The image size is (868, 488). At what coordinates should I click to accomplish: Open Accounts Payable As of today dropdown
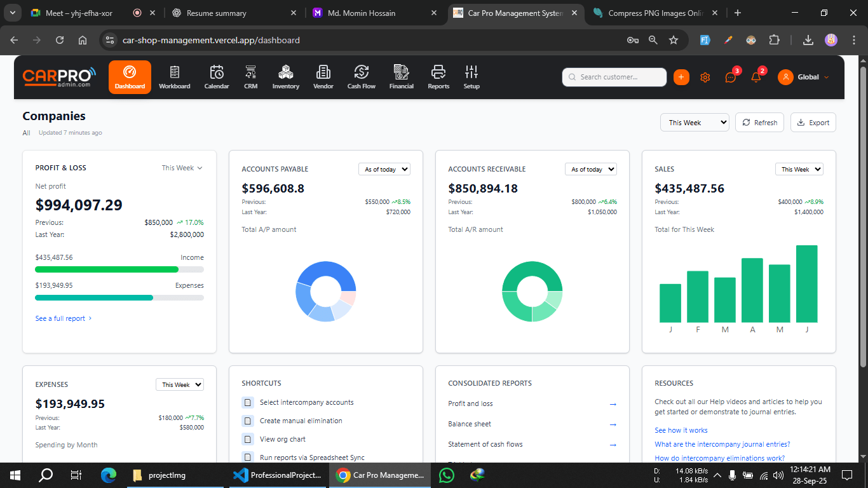point(384,169)
